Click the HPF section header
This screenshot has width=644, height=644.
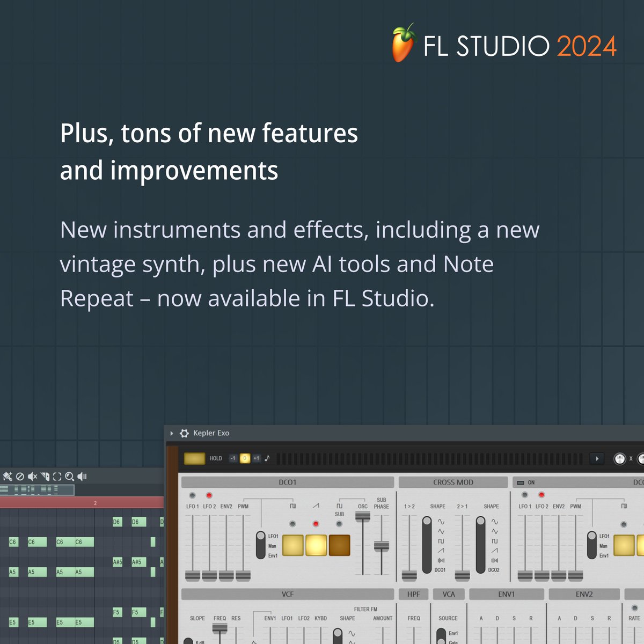[x=414, y=594]
